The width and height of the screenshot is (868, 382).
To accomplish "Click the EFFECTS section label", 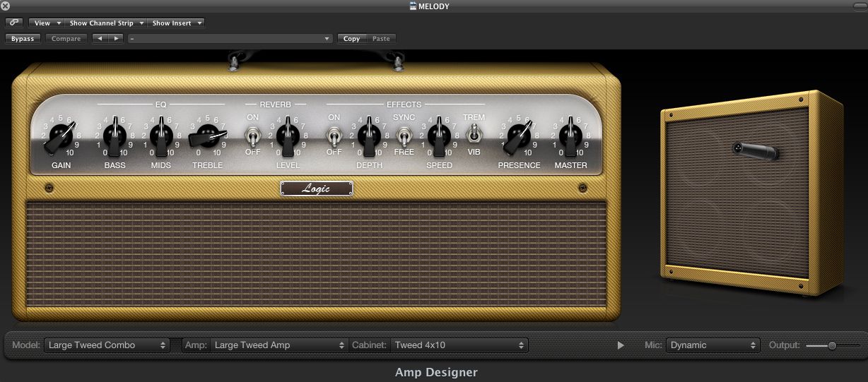I will point(404,105).
